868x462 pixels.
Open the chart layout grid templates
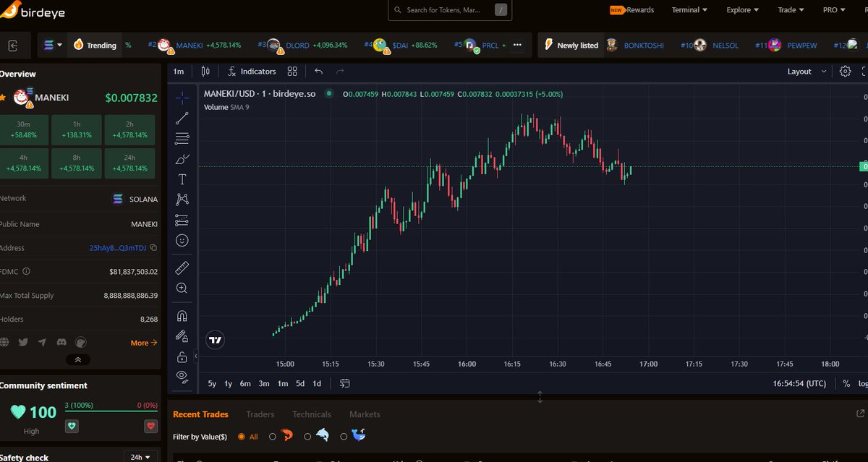(292, 71)
